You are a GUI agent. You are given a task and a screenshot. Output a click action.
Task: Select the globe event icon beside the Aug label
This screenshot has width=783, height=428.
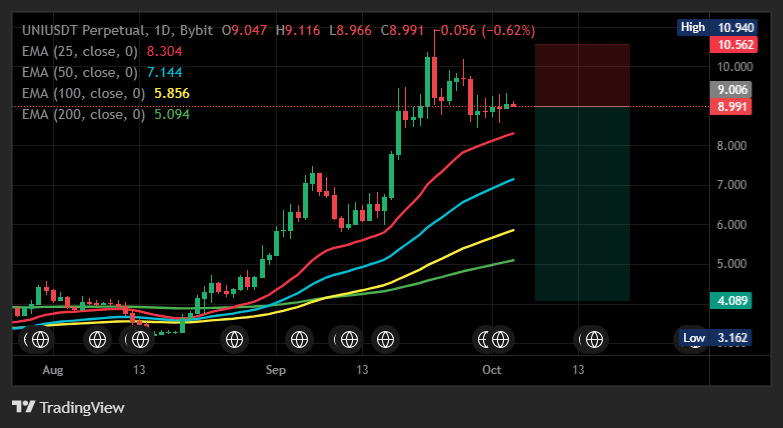tap(40, 340)
